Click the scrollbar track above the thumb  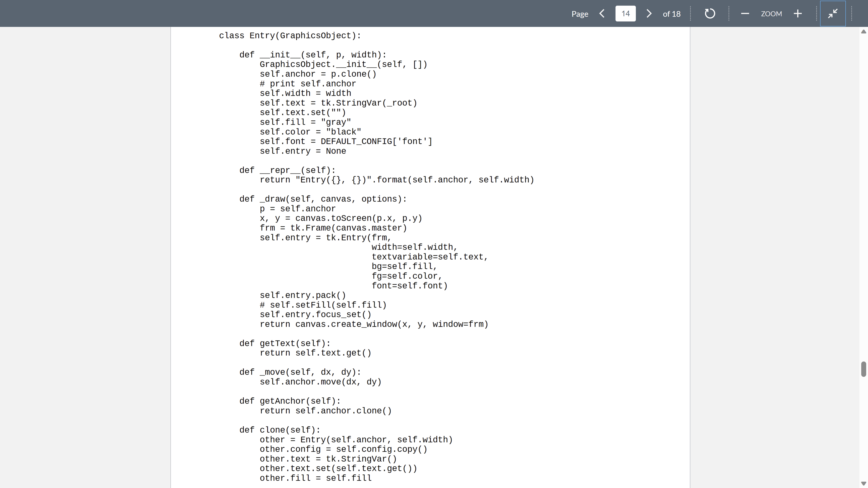click(x=863, y=202)
